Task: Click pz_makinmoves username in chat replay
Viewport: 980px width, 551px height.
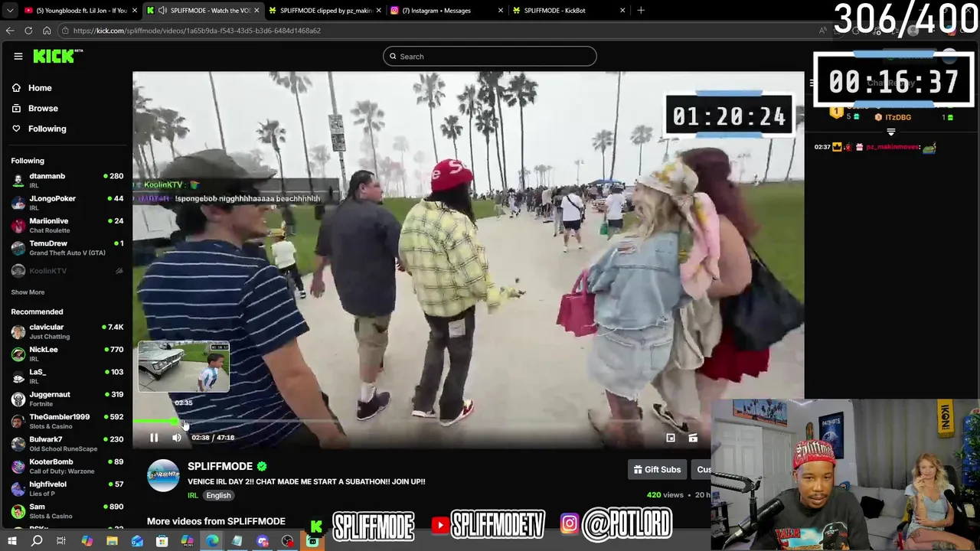Action: click(893, 147)
